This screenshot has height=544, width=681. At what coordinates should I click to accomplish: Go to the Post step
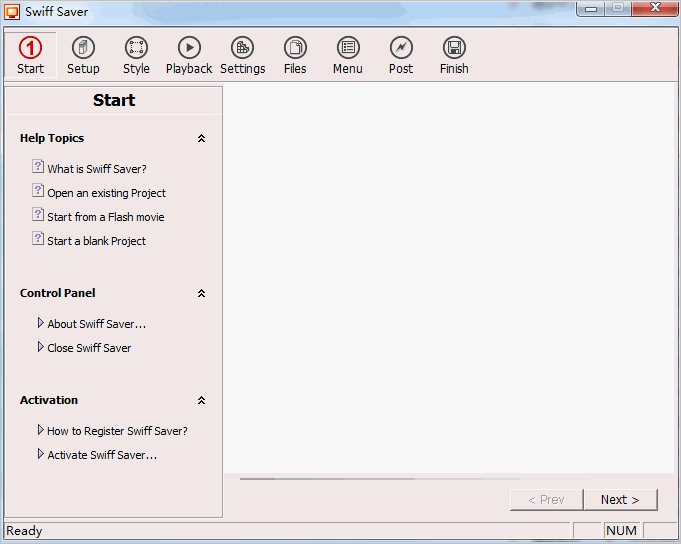[401, 55]
